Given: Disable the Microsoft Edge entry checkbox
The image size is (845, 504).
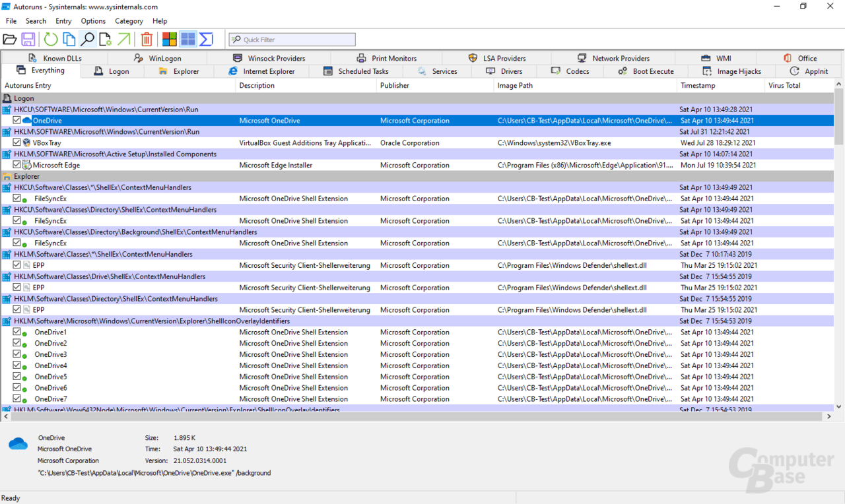Looking at the screenshot, I should 17,165.
